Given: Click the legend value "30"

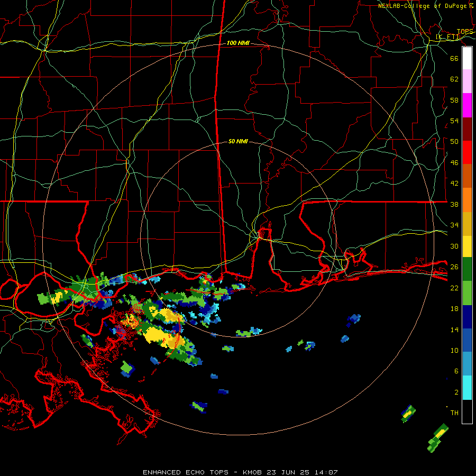Looking at the screenshot, I should [x=454, y=246].
